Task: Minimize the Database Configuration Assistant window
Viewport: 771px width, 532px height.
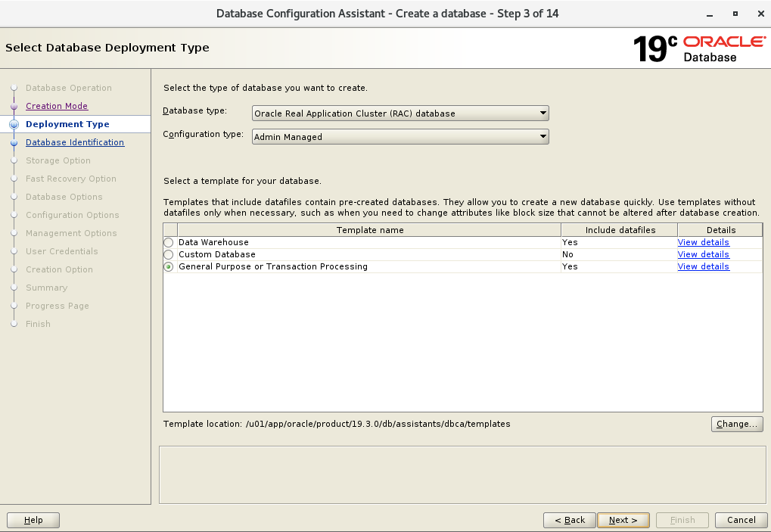Action: tap(710, 14)
